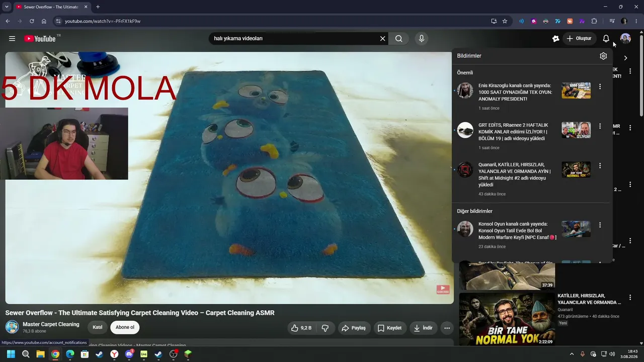The image size is (644, 362).
Task: Open options for Enis Kirazoglu notification
Action: tap(600, 86)
